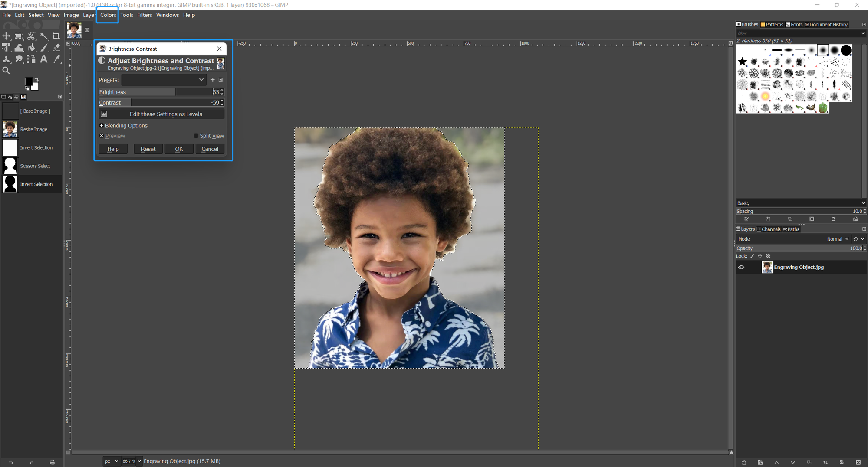Create a new layer group

(x=760, y=463)
